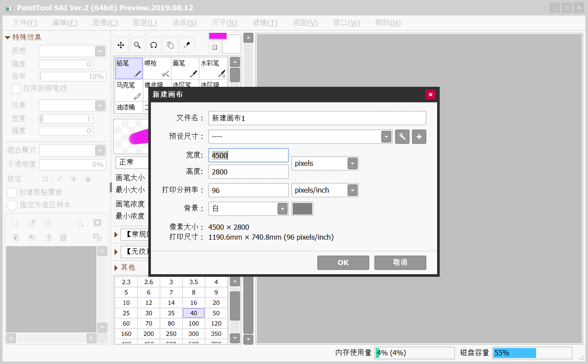Confirm new canvas with OK button
Viewport: 588px width, 364px height.
(343, 263)
